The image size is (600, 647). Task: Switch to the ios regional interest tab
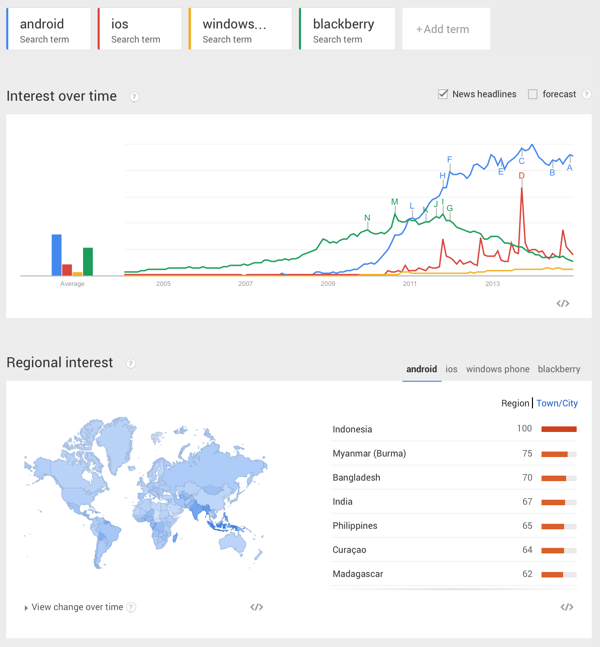pyautogui.click(x=452, y=369)
